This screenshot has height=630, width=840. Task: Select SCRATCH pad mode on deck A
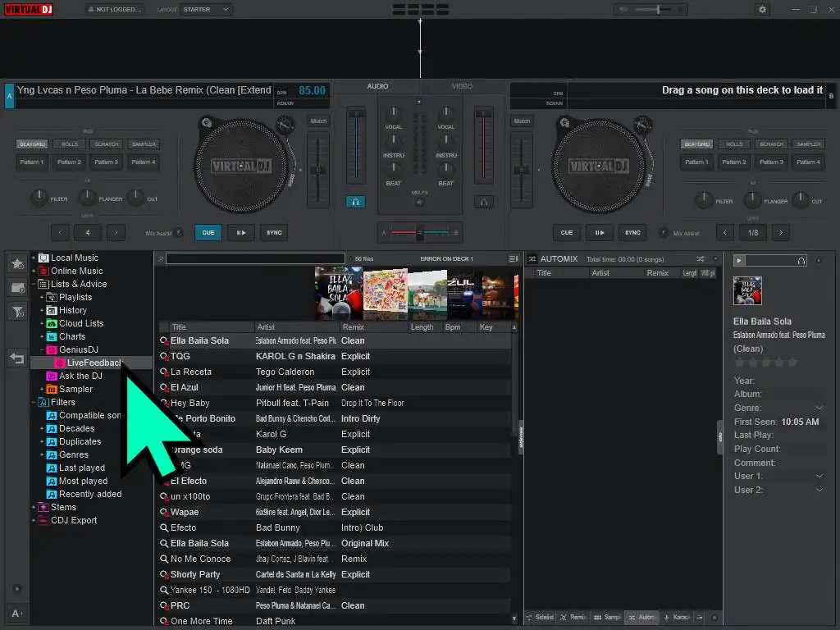tap(107, 144)
